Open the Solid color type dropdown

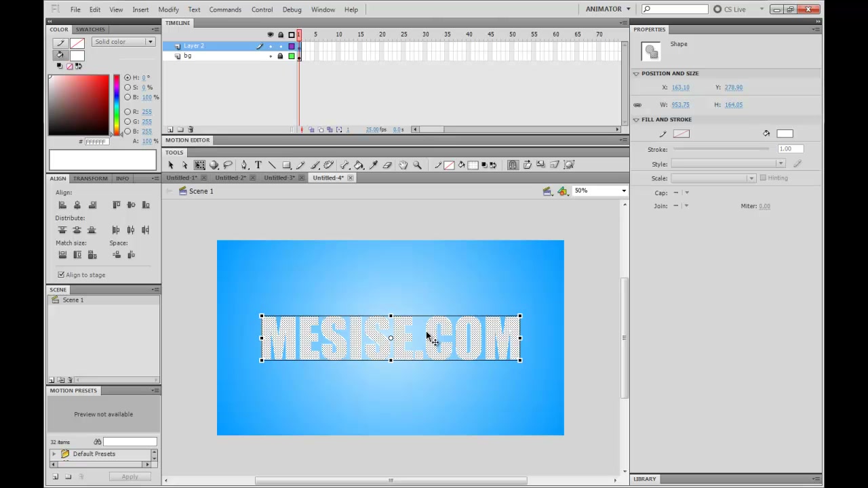click(x=123, y=42)
